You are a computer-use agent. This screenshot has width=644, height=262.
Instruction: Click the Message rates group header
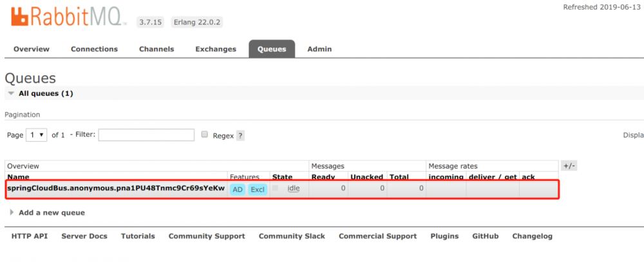pyautogui.click(x=453, y=166)
